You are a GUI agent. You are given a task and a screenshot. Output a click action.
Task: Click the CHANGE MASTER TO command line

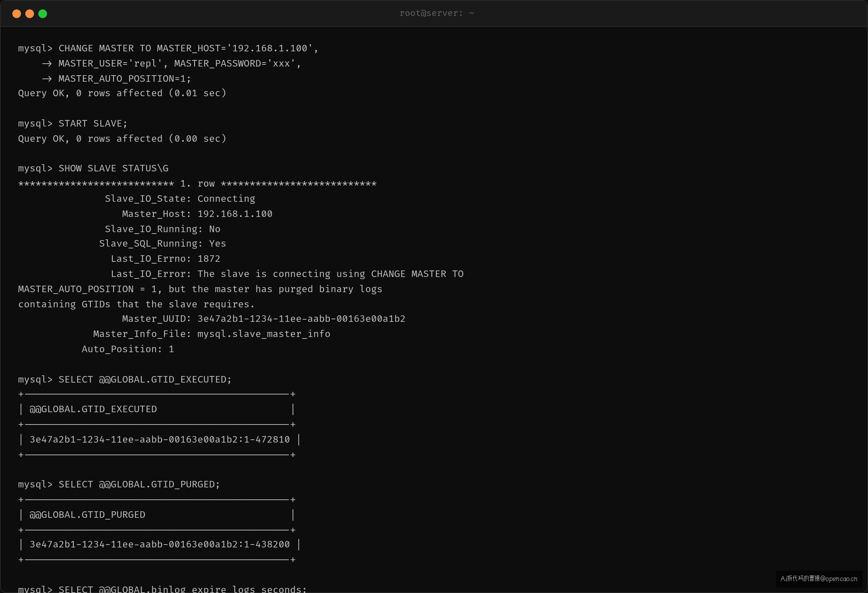tap(168, 48)
